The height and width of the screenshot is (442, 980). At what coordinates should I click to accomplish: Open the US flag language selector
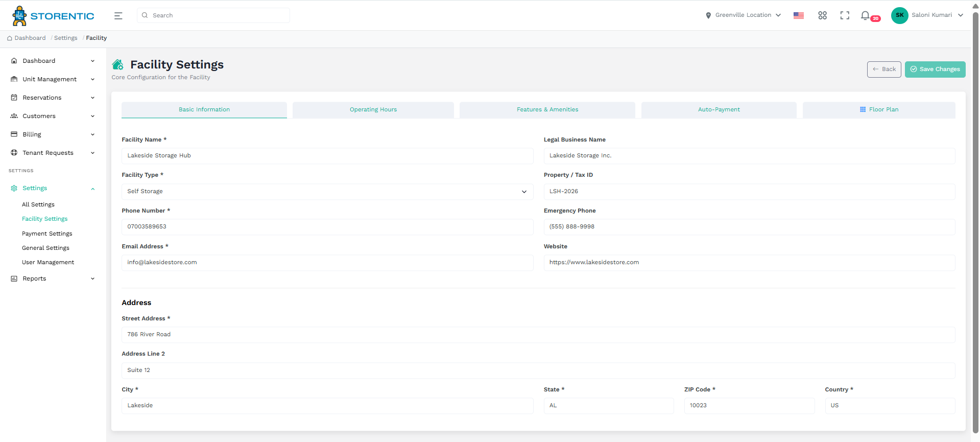pos(799,15)
